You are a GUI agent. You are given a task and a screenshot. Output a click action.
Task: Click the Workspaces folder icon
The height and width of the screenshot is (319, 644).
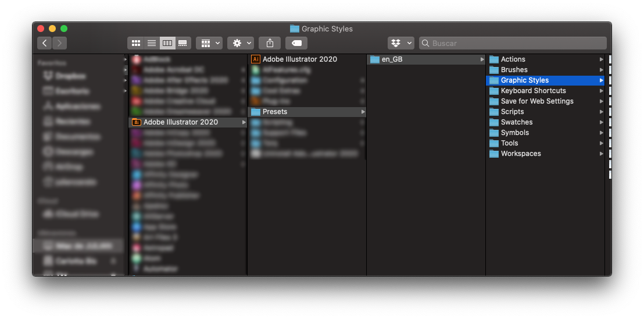(493, 154)
